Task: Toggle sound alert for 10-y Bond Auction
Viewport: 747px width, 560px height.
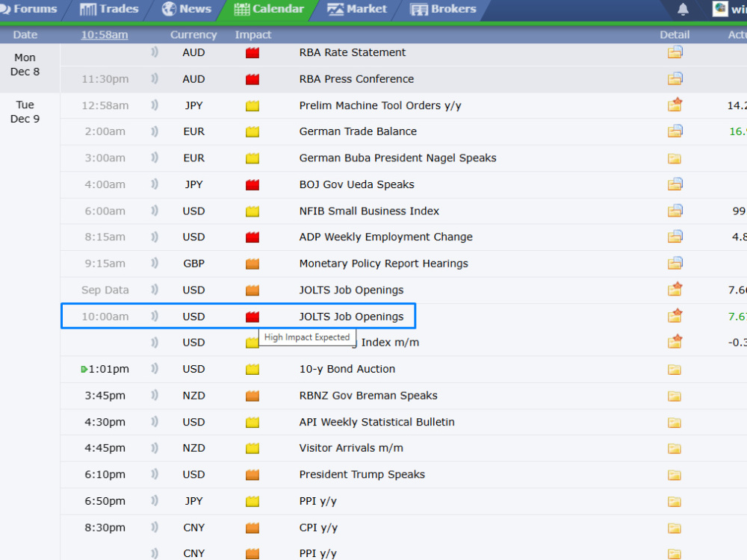Action: pyautogui.click(x=155, y=369)
